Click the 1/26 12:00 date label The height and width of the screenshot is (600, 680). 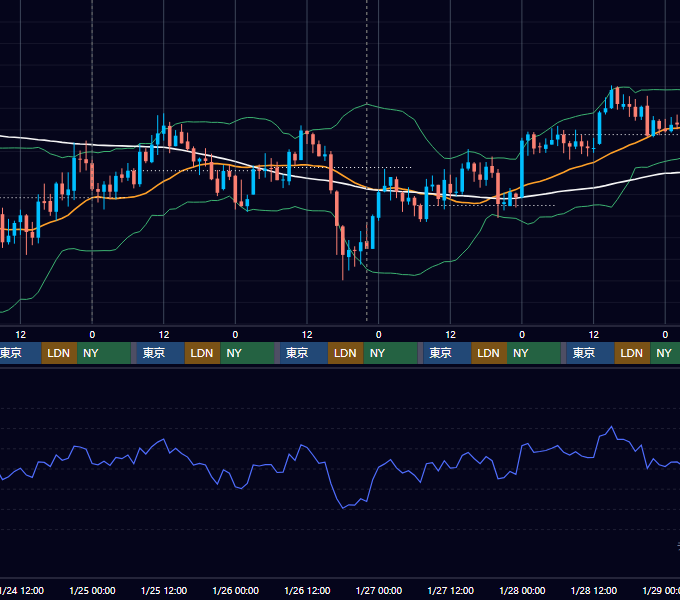click(x=307, y=590)
